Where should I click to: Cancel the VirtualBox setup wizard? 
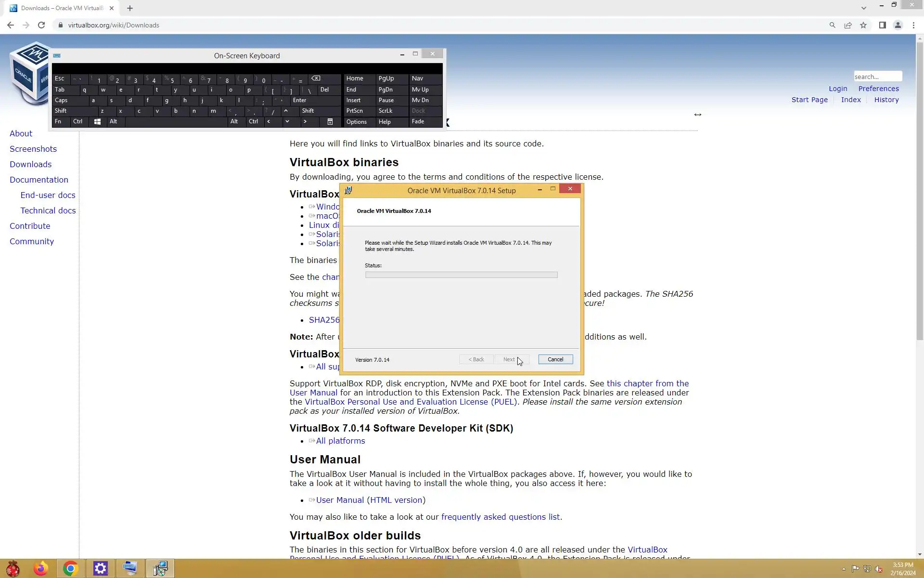[555, 359]
